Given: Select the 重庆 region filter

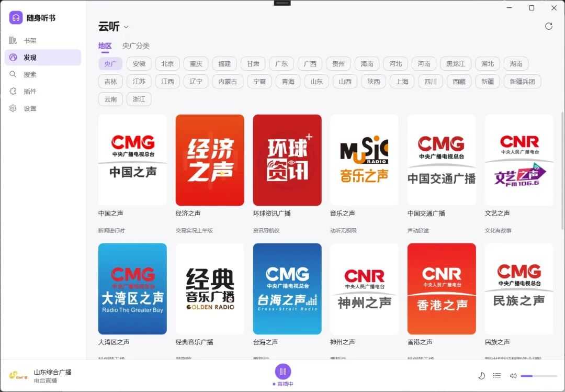Looking at the screenshot, I should [196, 64].
